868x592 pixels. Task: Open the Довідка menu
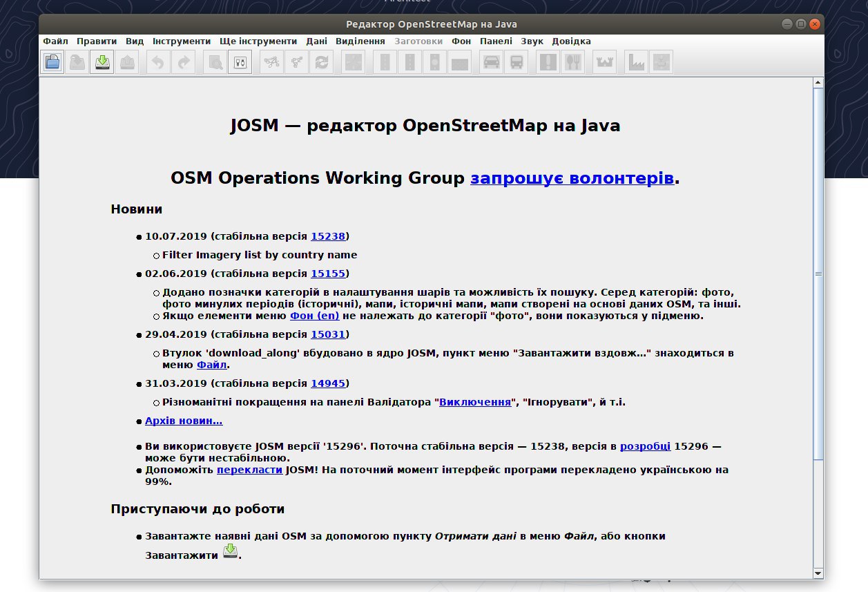[x=571, y=41]
